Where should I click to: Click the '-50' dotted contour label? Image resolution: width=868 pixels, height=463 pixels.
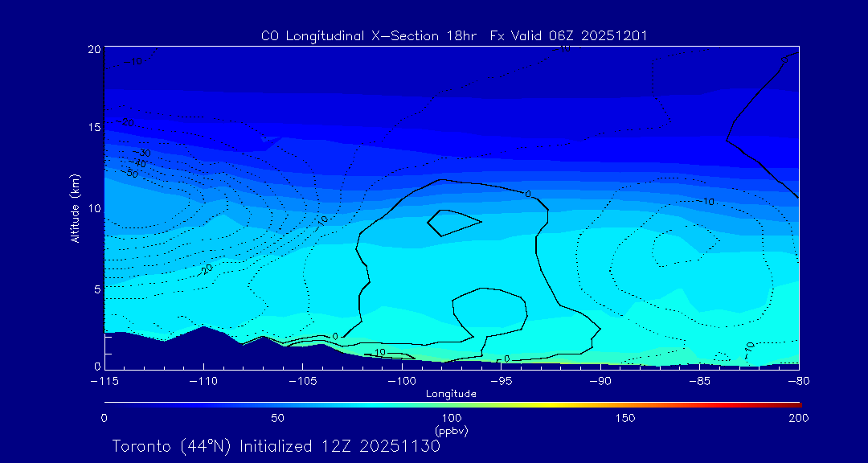tap(129, 173)
